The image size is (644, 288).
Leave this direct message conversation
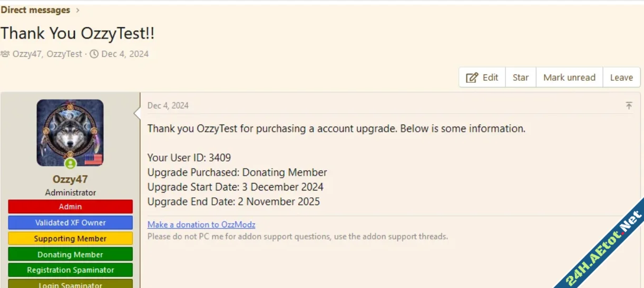point(621,78)
